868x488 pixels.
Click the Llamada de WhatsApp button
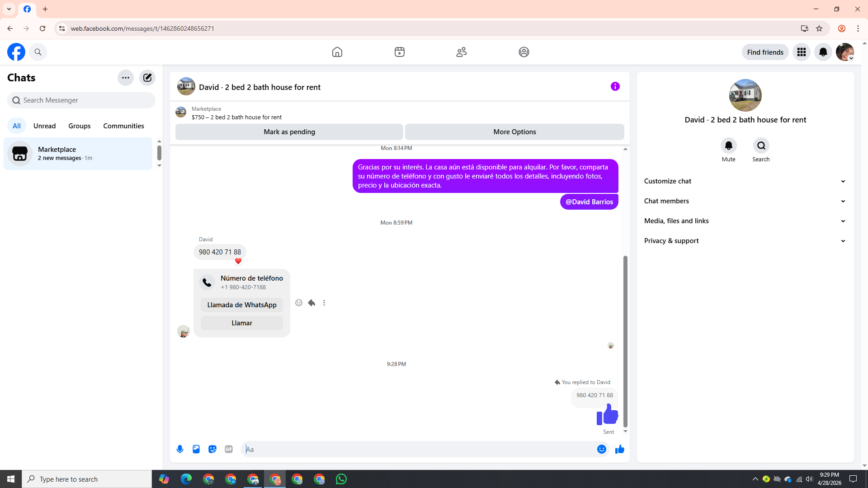242,305
